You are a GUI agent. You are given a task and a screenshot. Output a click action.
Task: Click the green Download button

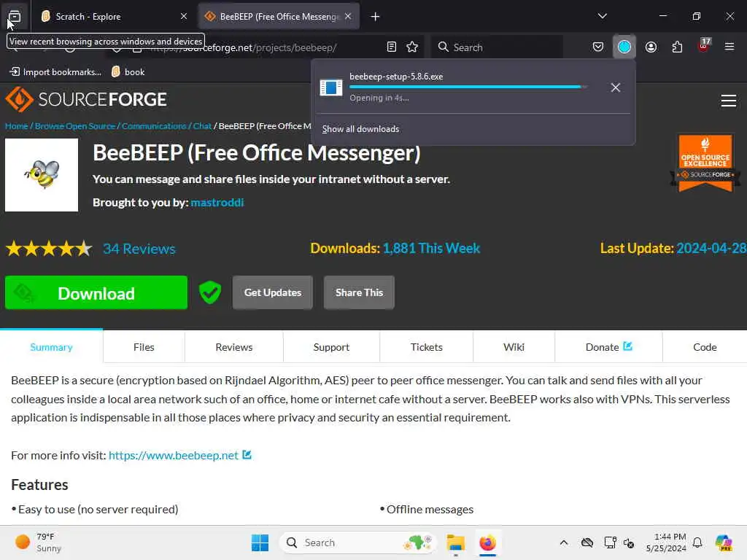pos(96,293)
